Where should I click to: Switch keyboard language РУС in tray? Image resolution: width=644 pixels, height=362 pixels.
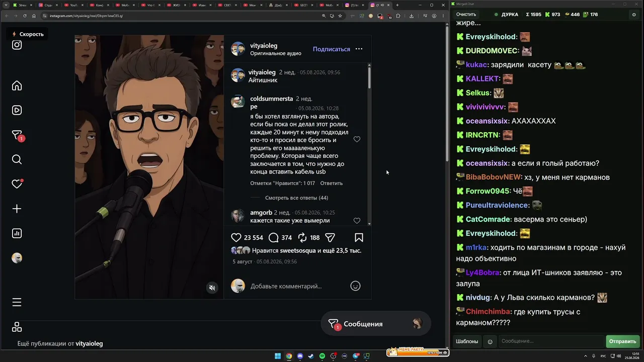coord(604,356)
